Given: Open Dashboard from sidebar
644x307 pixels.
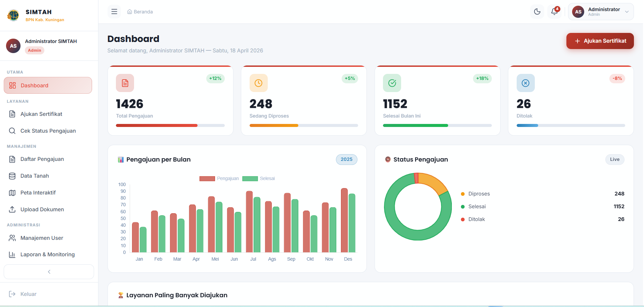Looking at the screenshot, I should pyautogui.click(x=48, y=85).
